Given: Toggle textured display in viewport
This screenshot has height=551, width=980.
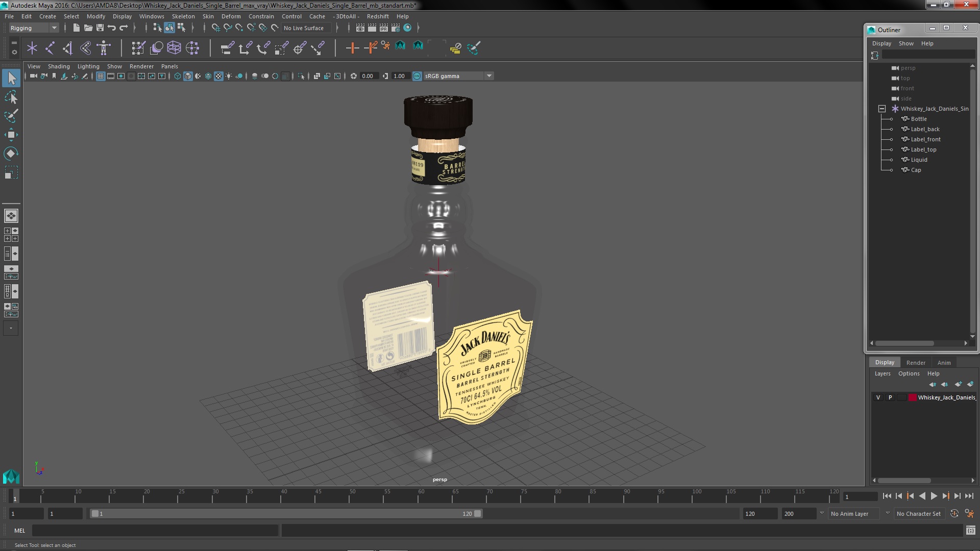Looking at the screenshot, I should [x=218, y=76].
